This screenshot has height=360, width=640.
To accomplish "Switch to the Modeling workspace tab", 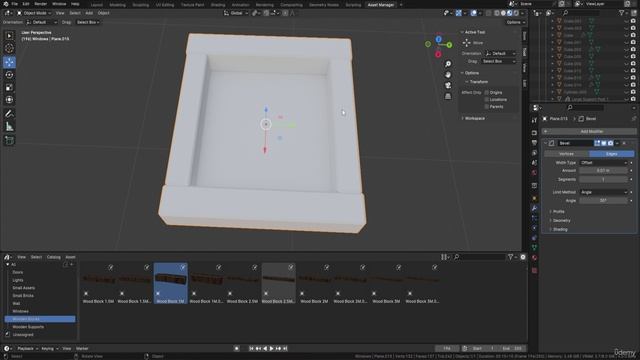I will coord(118,5).
